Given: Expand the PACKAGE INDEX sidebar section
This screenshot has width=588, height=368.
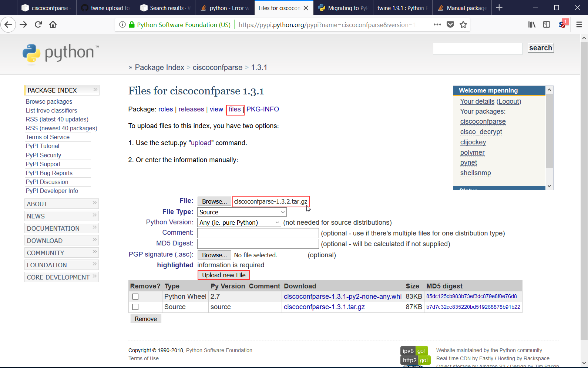Looking at the screenshot, I should point(62,90).
